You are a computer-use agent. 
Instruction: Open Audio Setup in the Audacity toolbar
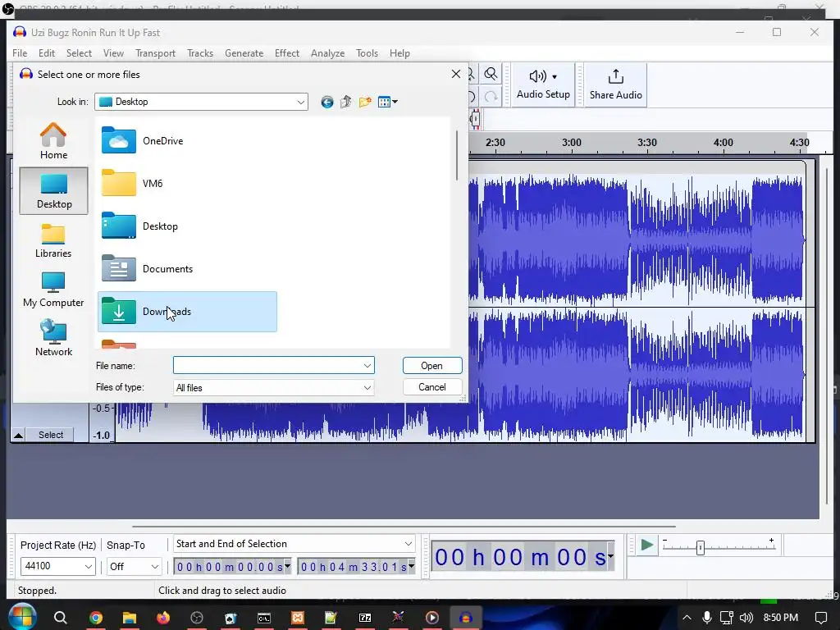click(x=543, y=84)
